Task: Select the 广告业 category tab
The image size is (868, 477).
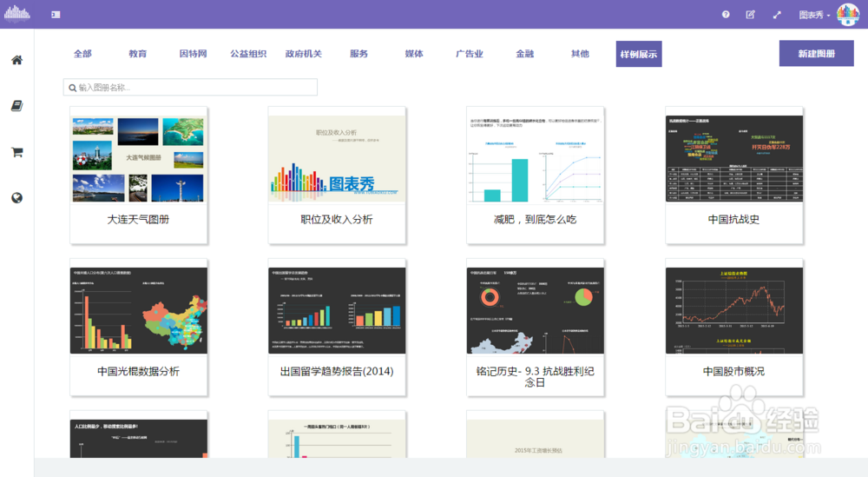Action: pos(470,54)
